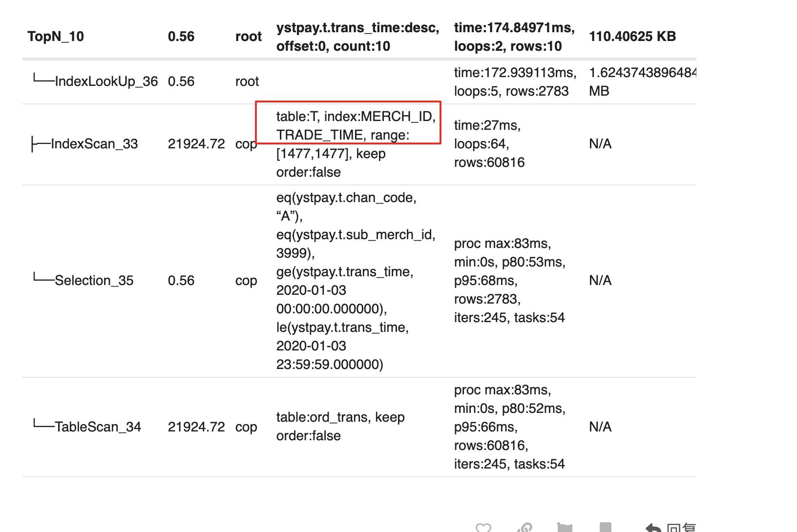Click the 110.40625 KB memory header cell

pos(632,37)
